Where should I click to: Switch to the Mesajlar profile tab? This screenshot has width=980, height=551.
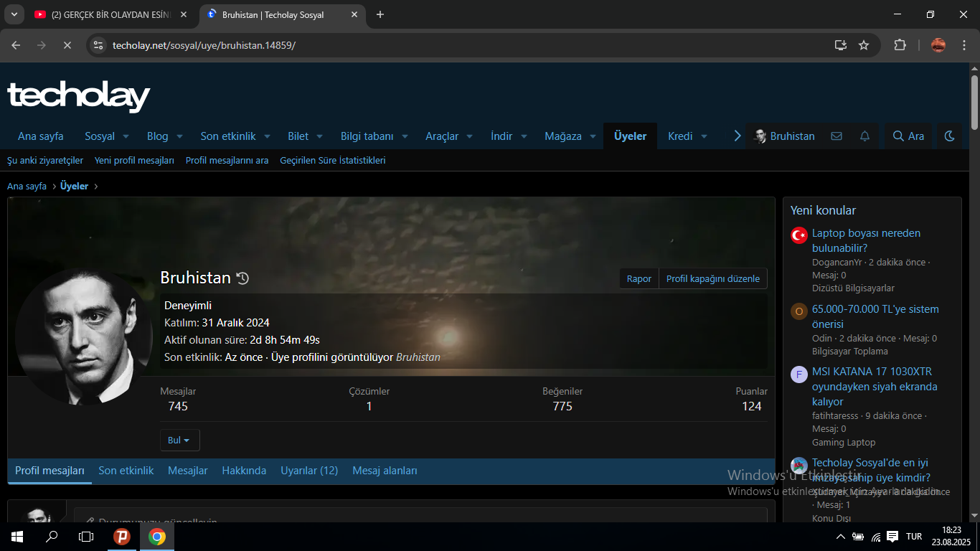188,471
